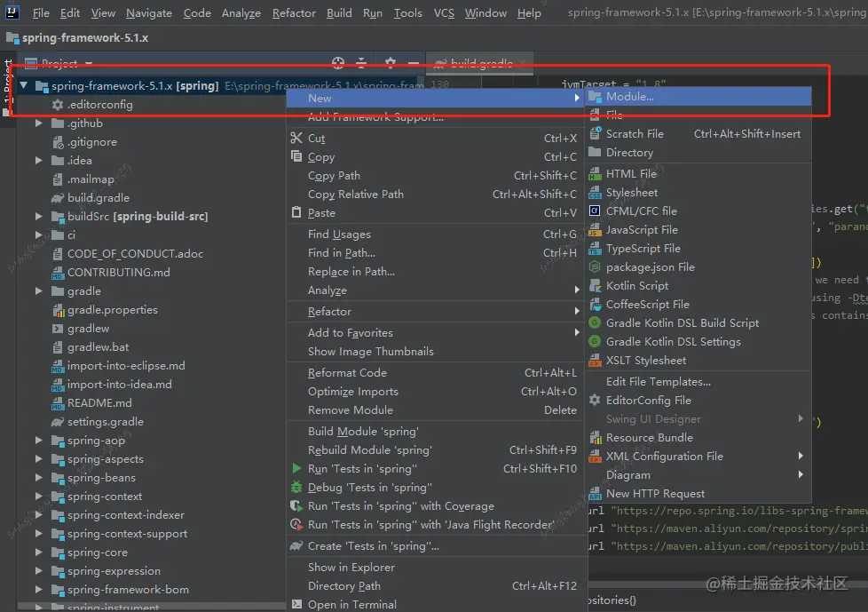This screenshot has width=868, height=612.
Task: Click the CFML/CFC file icon
Action: 595,211
